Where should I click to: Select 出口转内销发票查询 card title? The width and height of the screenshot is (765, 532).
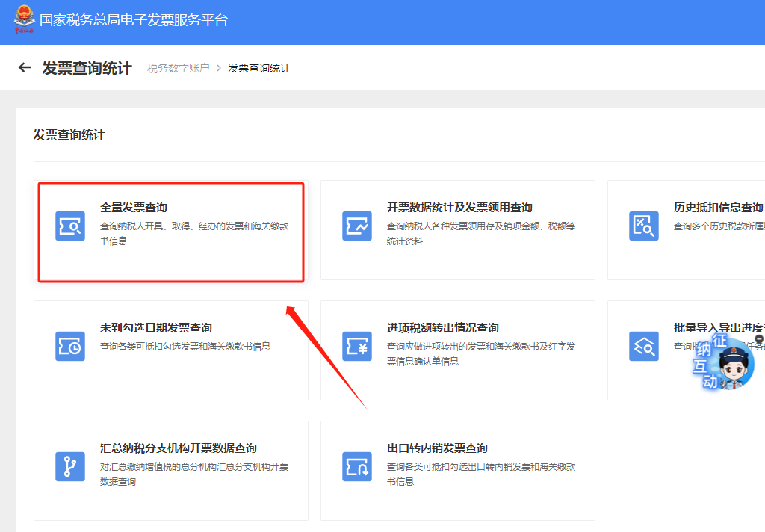pyautogui.click(x=437, y=448)
